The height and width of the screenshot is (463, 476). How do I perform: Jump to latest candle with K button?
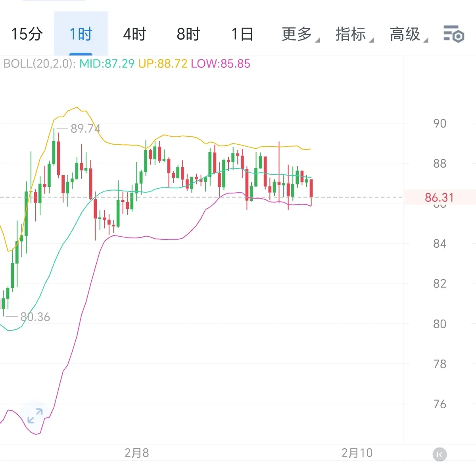(x=440, y=454)
